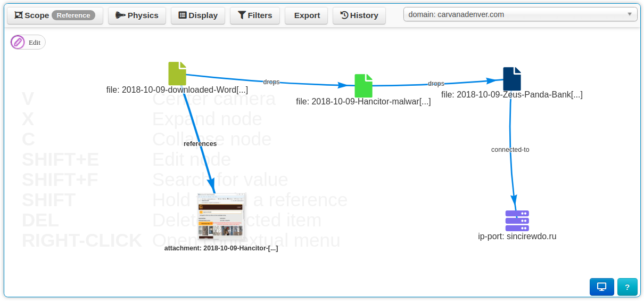Screen dimensions: 644x301
Task: Open the Physics settings menu
Action: tap(137, 15)
